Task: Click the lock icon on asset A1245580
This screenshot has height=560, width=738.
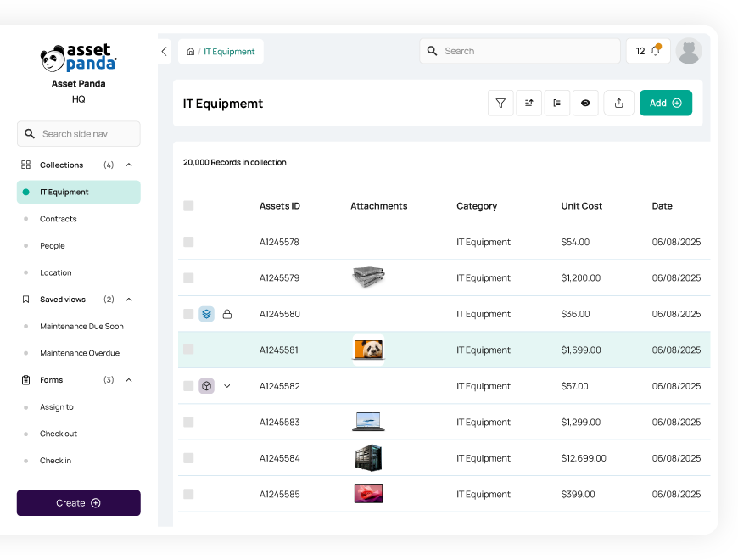Action: tap(227, 314)
